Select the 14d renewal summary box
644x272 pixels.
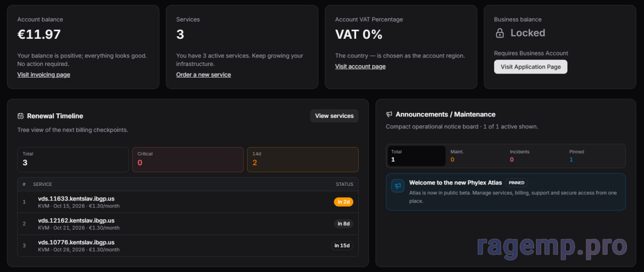coord(303,160)
